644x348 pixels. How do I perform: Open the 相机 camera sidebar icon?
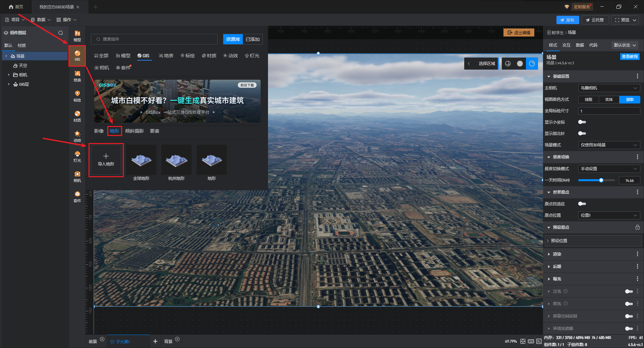77,176
